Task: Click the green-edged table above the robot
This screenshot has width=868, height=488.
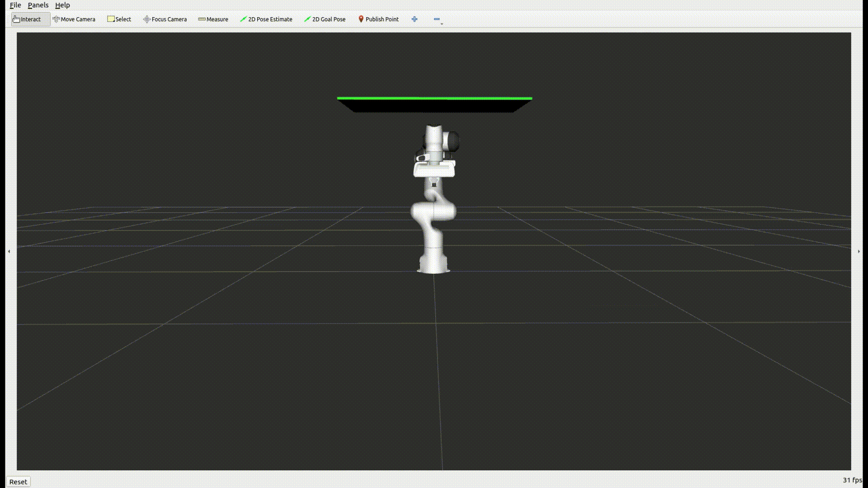Action: click(x=434, y=103)
